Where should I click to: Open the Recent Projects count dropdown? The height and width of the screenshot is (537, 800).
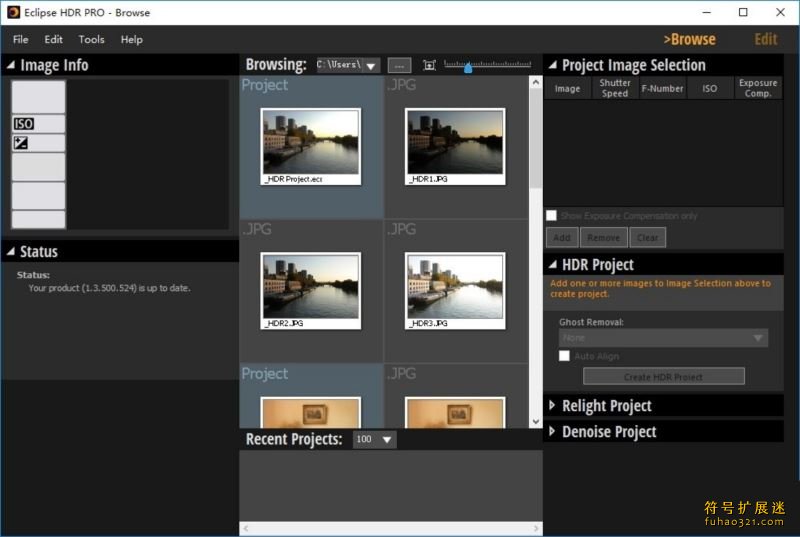click(x=375, y=440)
